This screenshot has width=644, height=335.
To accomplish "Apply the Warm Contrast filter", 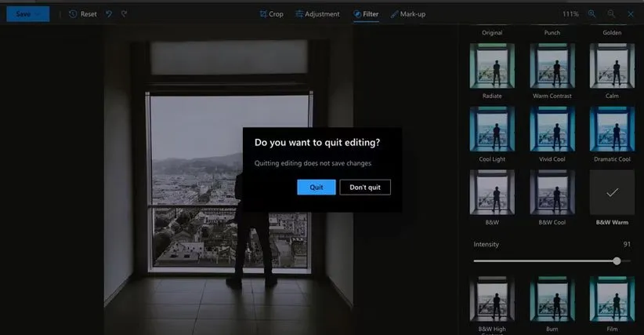I will coord(552,64).
